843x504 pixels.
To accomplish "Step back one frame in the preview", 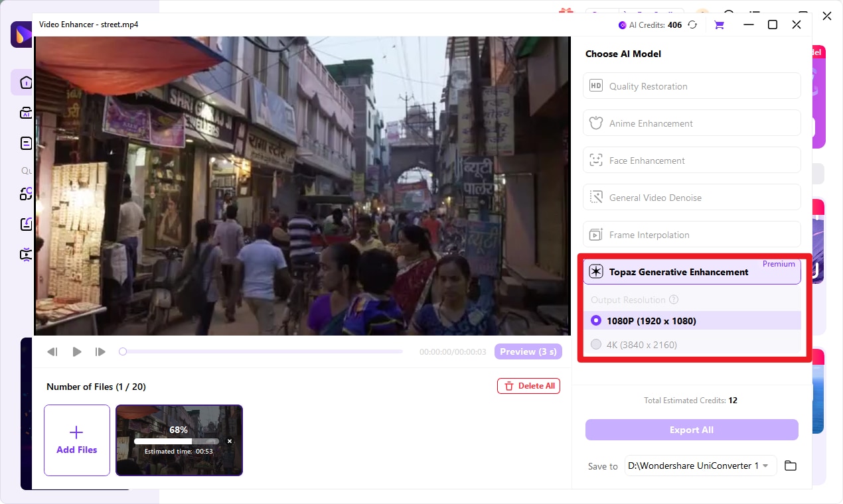I will click(52, 351).
